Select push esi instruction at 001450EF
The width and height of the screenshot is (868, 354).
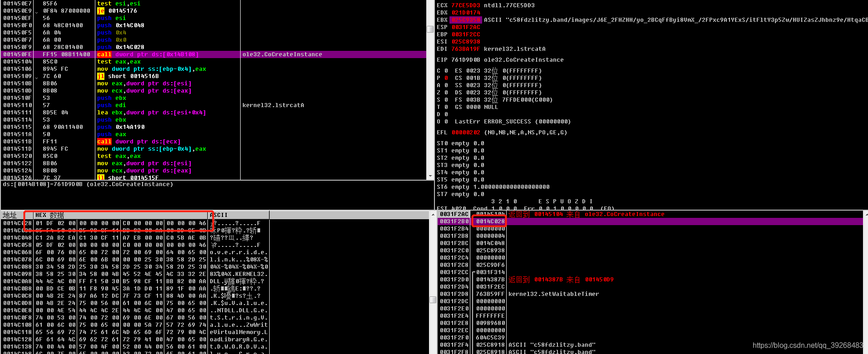pyautogui.click(x=112, y=18)
